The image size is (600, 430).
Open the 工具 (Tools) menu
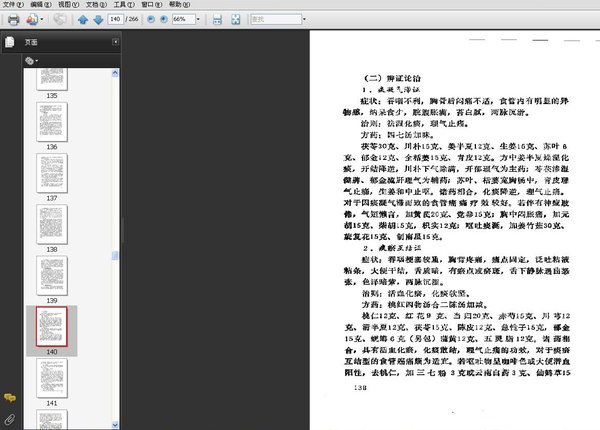[124, 4]
